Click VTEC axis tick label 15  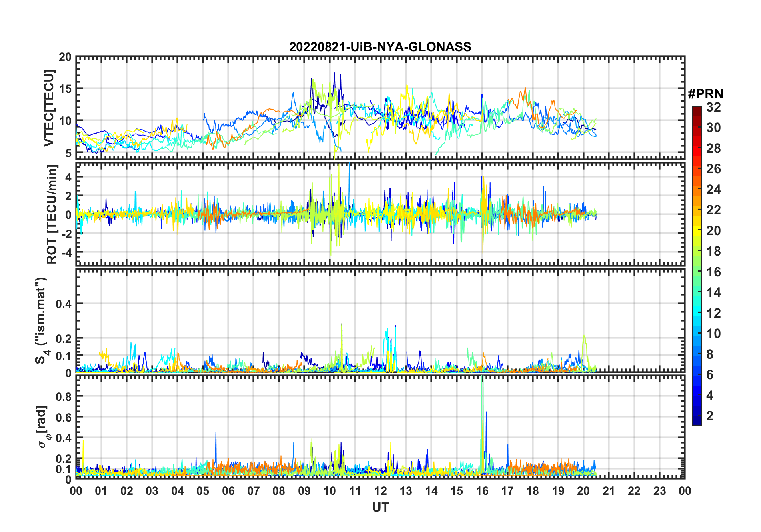click(x=65, y=89)
